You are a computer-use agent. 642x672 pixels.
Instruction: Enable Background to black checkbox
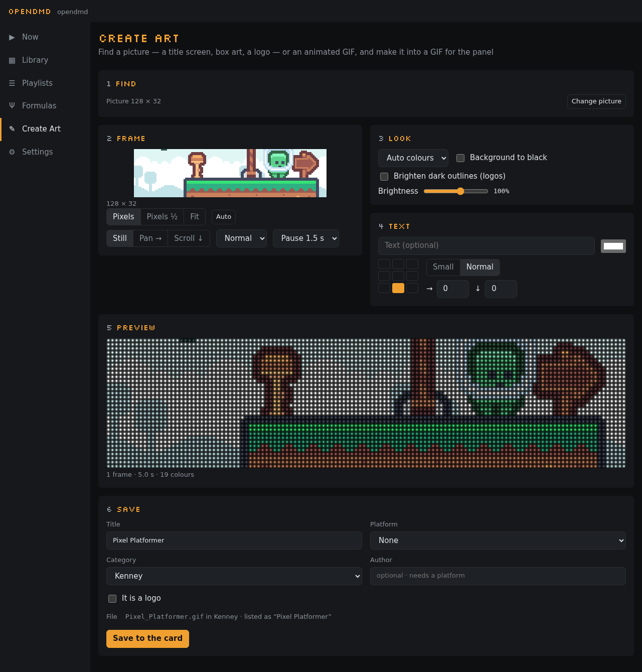[x=460, y=158]
